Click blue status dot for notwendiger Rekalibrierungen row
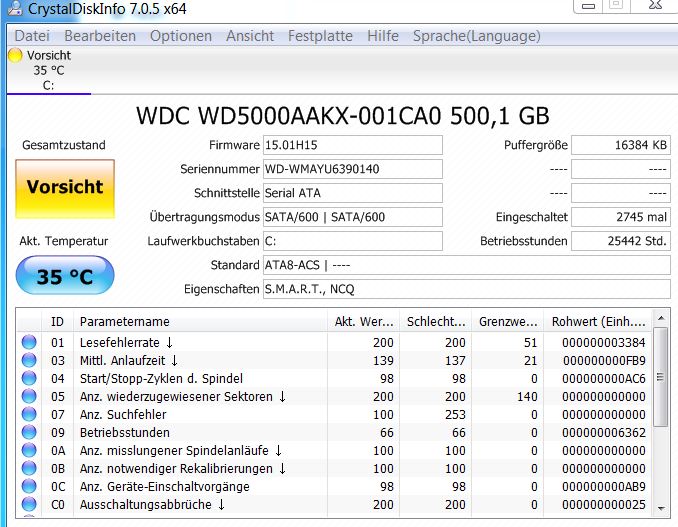Image resolution: width=678 pixels, height=527 pixels. point(29,468)
